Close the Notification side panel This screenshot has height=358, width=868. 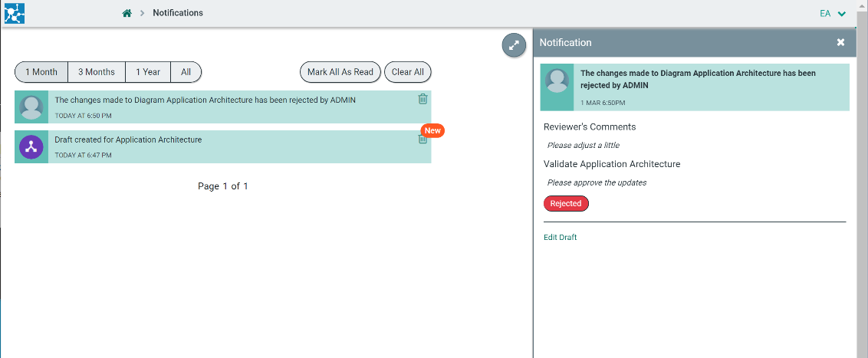coord(840,43)
